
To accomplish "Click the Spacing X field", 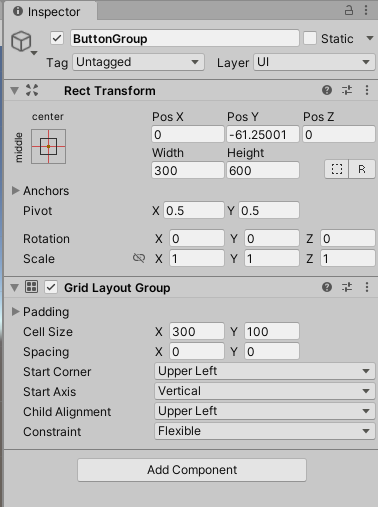I will pos(197,351).
